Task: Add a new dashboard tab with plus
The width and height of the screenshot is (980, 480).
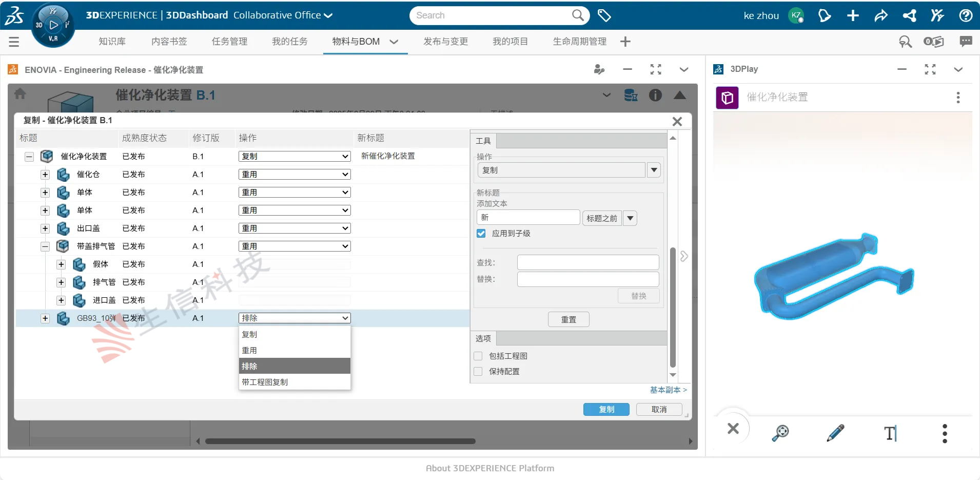Action: [625, 42]
